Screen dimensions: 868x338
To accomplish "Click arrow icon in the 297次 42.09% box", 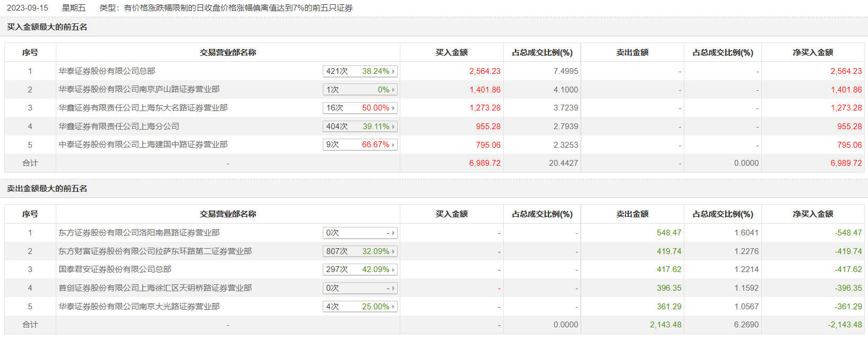I will [393, 269].
